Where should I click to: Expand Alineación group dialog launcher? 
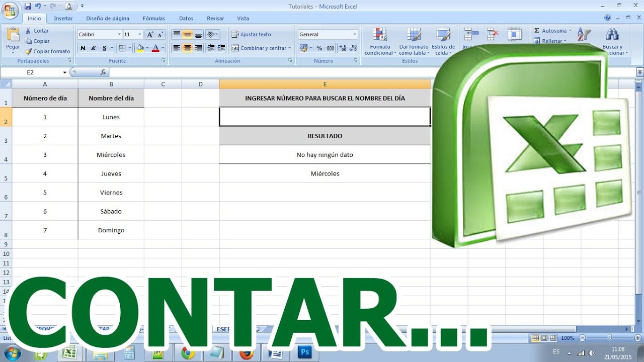[x=290, y=61]
